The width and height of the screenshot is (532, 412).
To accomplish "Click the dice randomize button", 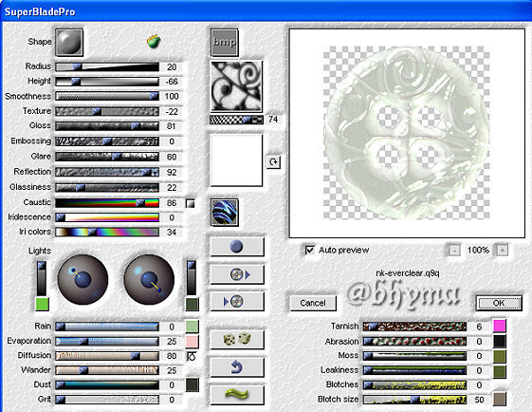I will (237, 339).
